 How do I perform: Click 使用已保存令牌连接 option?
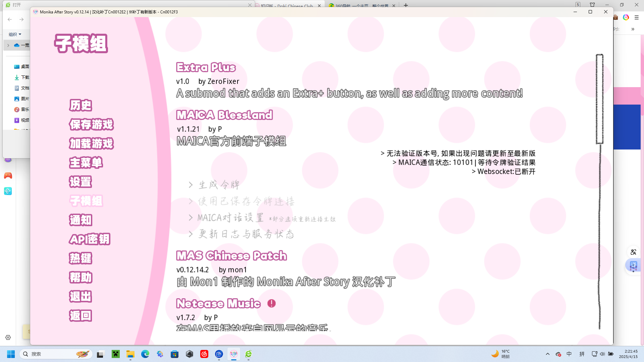pos(241,201)
